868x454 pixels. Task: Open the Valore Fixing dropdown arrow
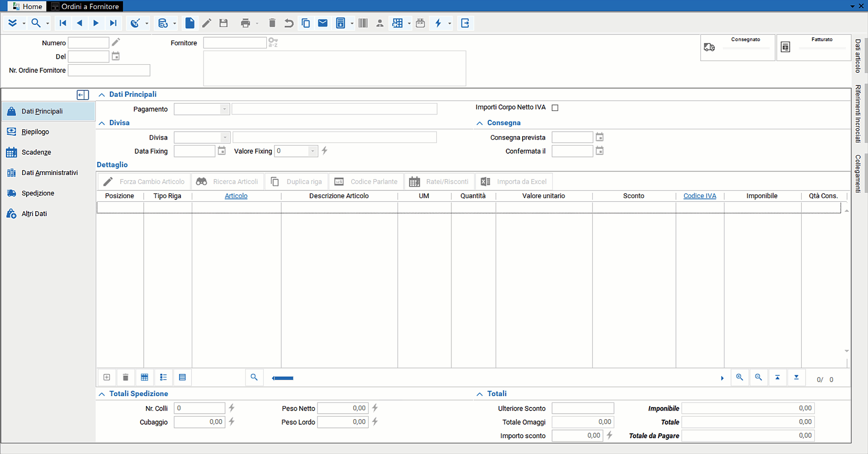(312, 151)
